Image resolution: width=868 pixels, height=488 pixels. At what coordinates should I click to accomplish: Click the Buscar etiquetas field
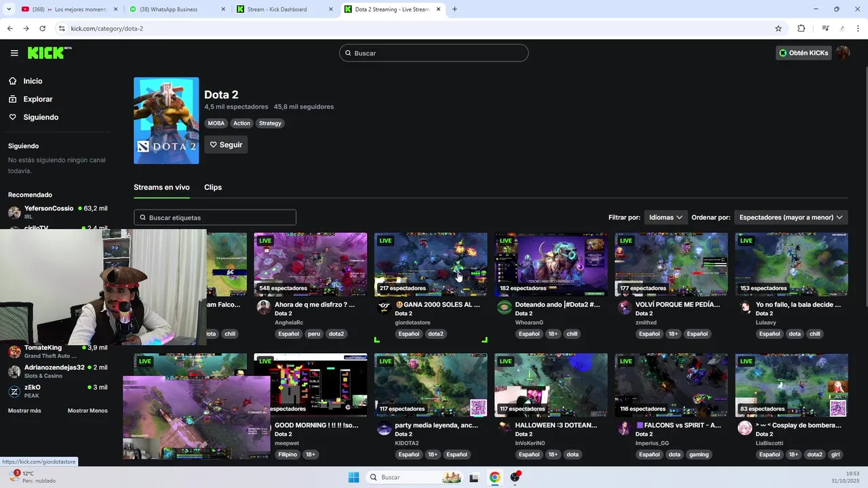pyautogui.click(x=215, y=218)
